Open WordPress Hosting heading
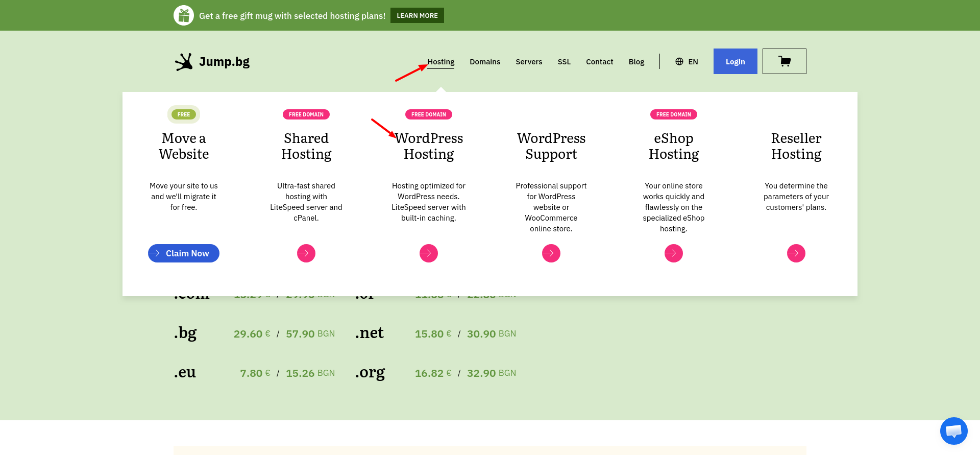980x455 pixels. 429,146
